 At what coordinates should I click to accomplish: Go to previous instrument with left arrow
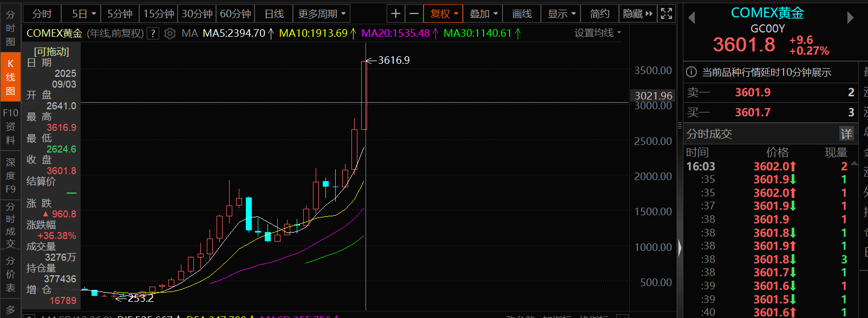tap(691, 18)
